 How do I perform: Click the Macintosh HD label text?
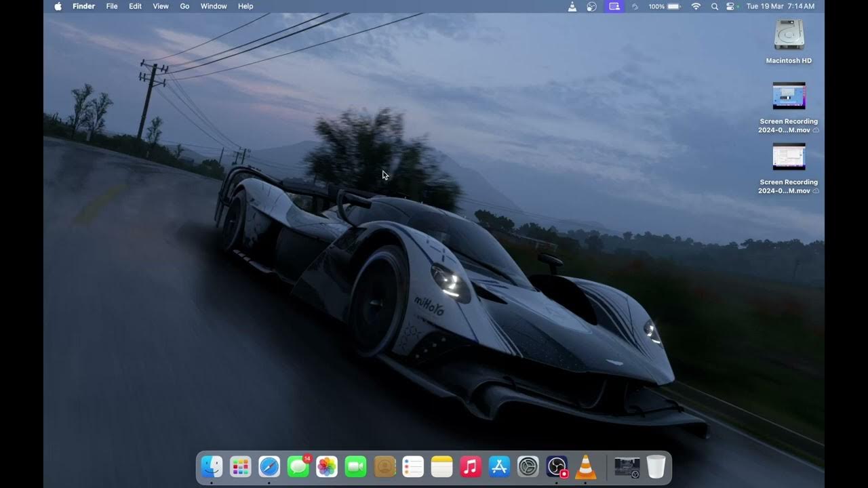[x=789, y=60]
